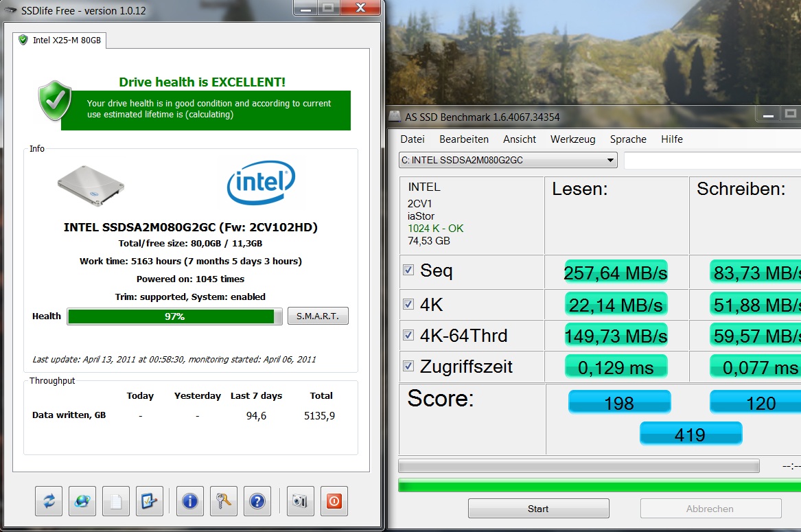Click the Work time 5163 hours line
The height and width of the screenshot is (532, 801).
191,261
